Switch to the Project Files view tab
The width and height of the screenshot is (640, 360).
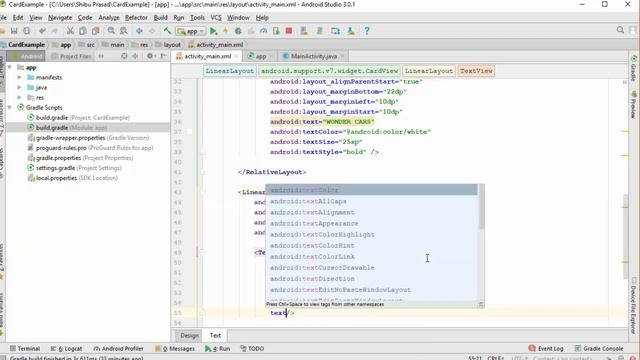72,56
